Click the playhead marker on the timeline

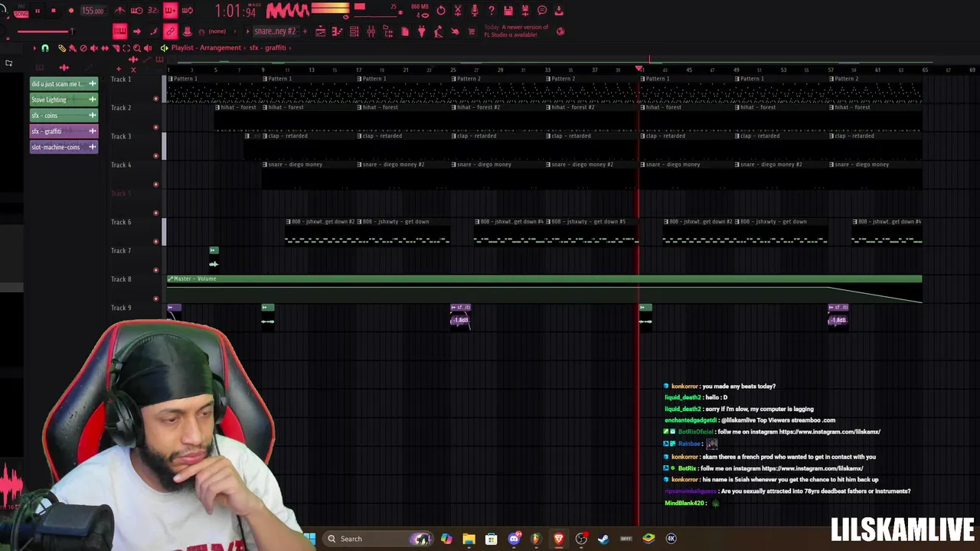click(x=639, y=69)
